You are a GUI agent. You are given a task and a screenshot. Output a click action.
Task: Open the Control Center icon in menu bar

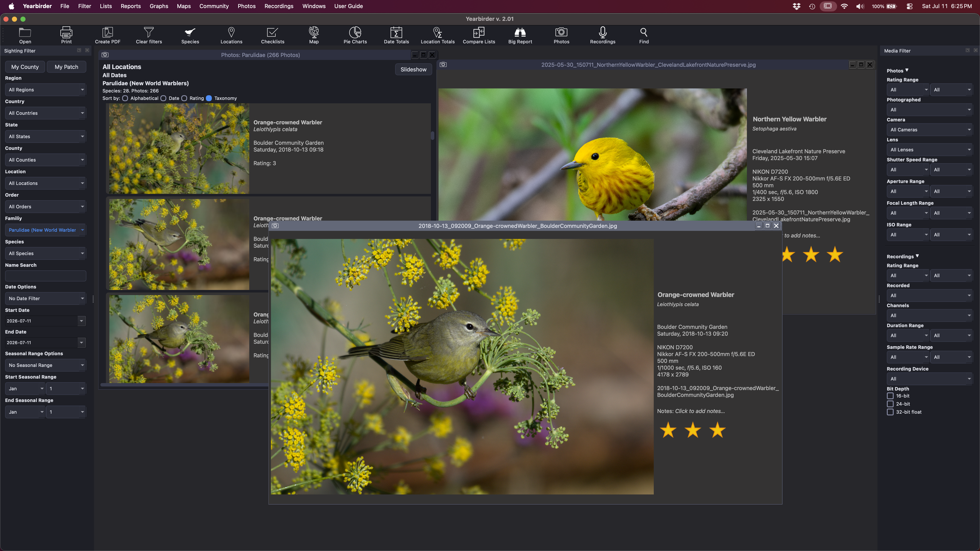click(x=910, y=6)
